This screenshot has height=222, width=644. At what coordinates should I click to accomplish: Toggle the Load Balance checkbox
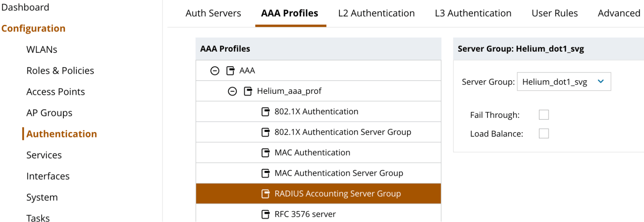(543, 134)
